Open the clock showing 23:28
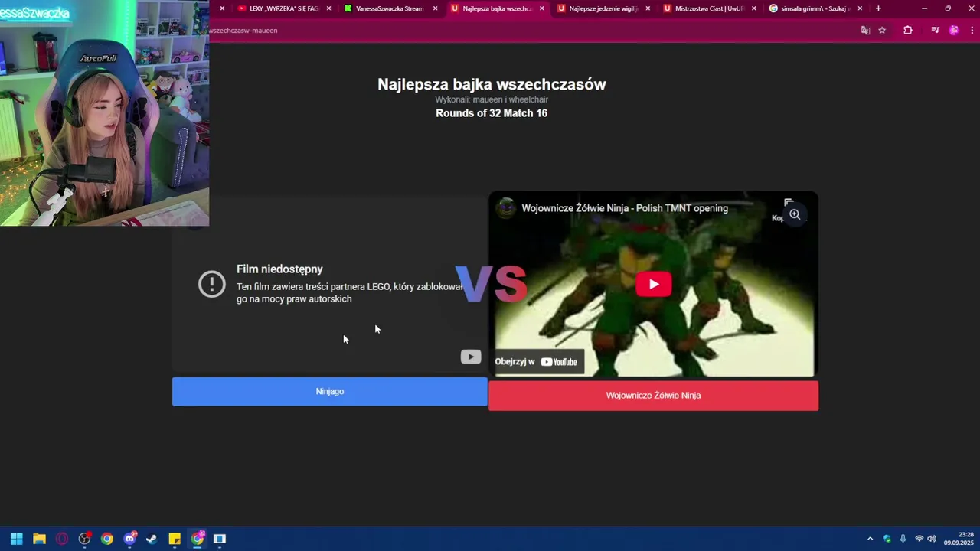The height and width of the screenshot is (551, 980). coord(959,539)
